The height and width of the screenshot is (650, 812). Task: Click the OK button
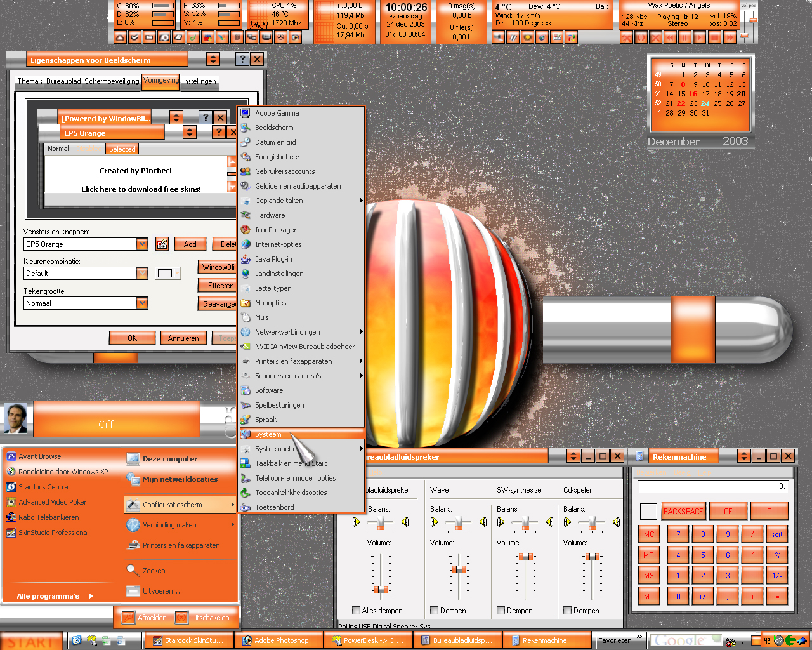132,338
